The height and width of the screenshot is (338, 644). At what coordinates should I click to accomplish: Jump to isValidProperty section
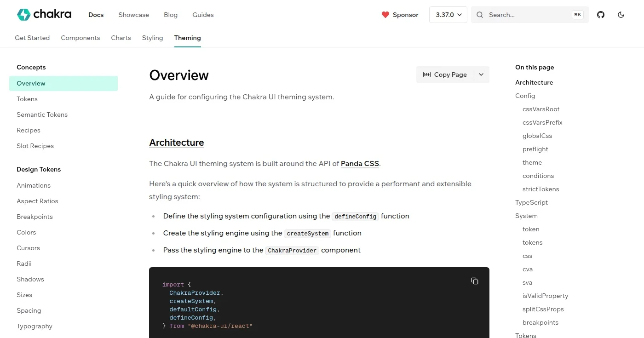546,296
